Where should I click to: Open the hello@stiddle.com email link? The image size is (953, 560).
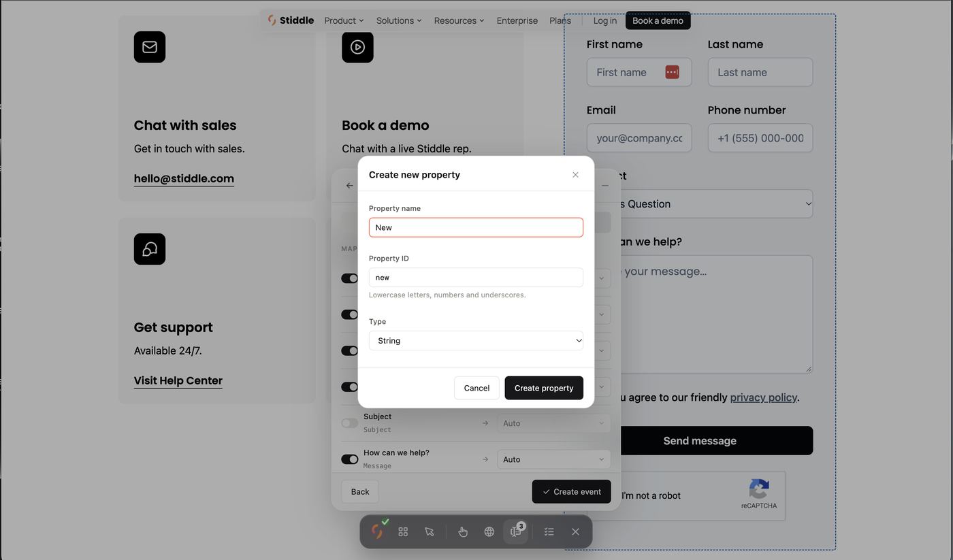(184, 178)
